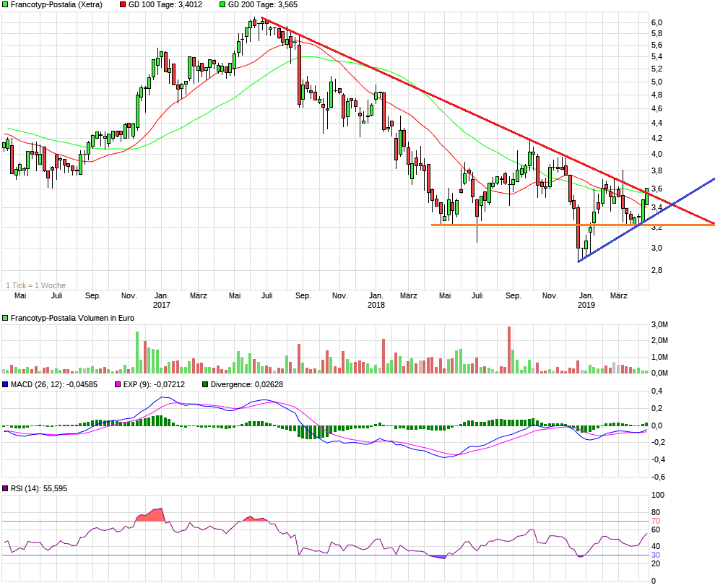Click the tall green volume bar near Nov. 2016
Screen dimensions: 715x588
[x=137, y=353]
